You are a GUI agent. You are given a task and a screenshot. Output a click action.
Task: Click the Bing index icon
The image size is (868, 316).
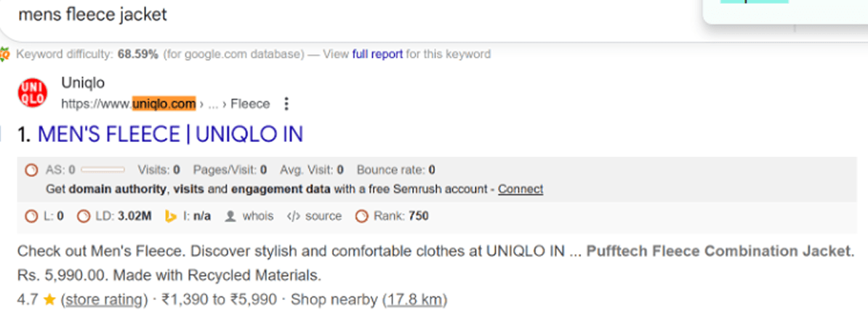point(172,216)
